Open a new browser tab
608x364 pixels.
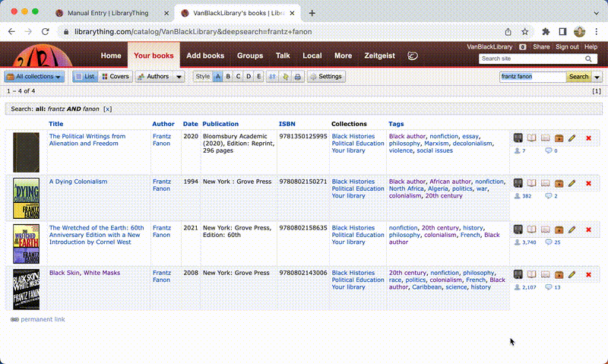coord(312,13)
